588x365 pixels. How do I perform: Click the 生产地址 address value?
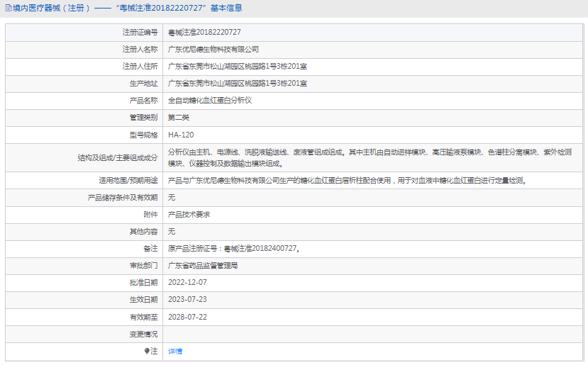point(238,84)
